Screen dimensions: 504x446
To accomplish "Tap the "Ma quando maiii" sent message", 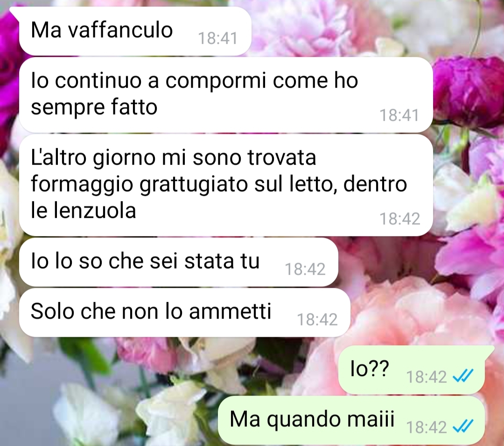I will click(351, 420).
